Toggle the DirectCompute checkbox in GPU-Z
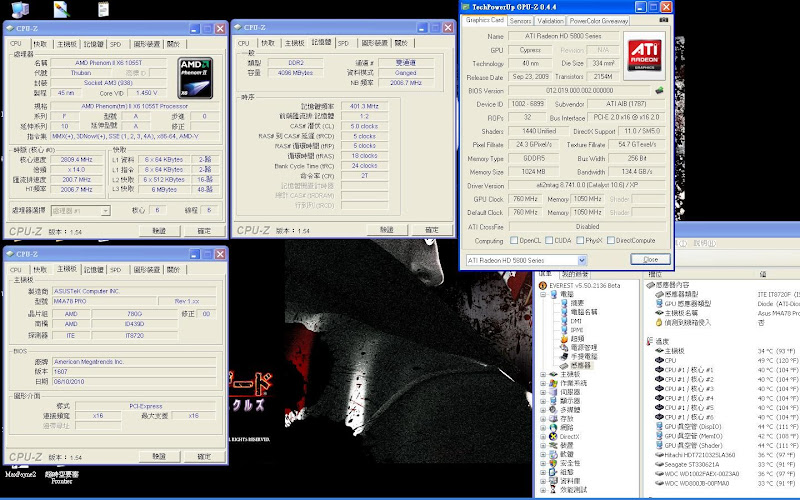This screenshot has height=500, width=800. (611, 240)
